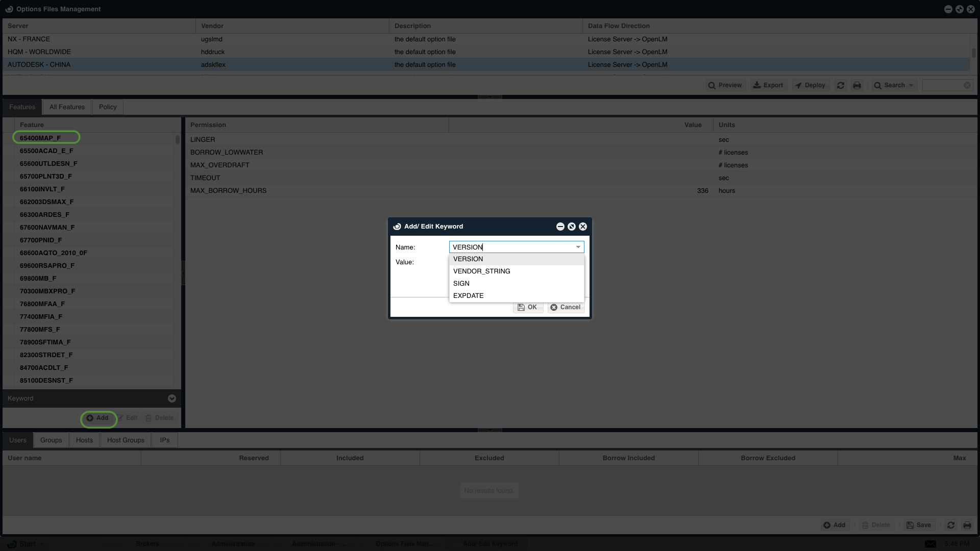
Task: Click the refresh icon in the bottom users toolbar
Action: tap(951, 525)
